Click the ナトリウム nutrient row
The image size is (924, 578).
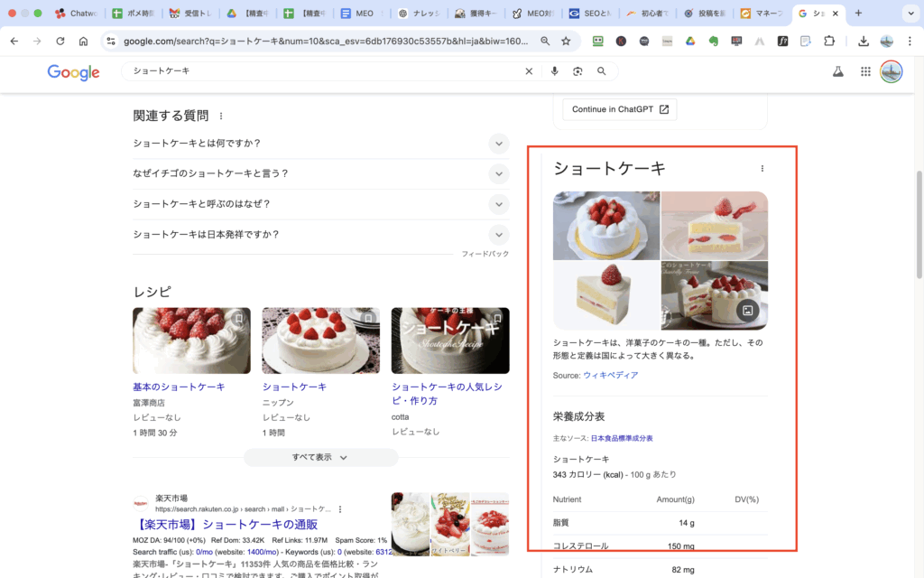pos(660,570)
